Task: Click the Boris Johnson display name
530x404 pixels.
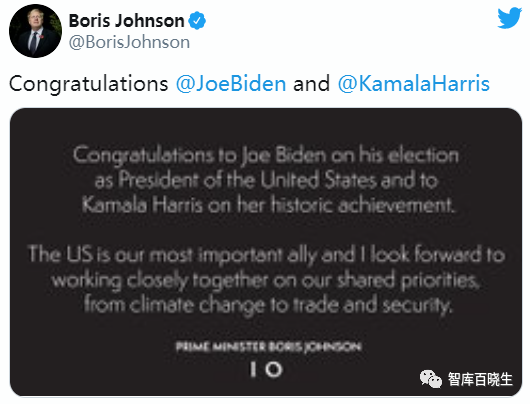Action: 126,21
